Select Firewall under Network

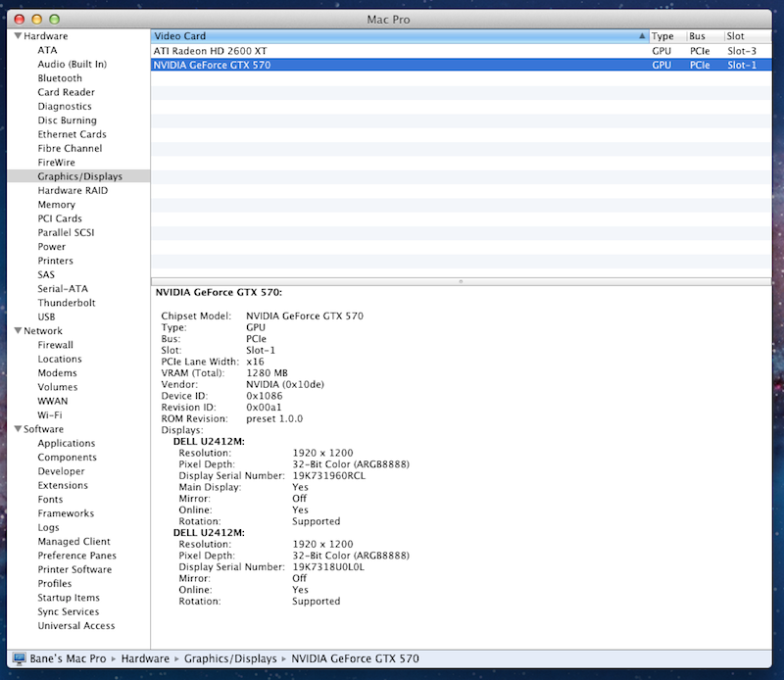pyautogui.click(x=55, y=345)
